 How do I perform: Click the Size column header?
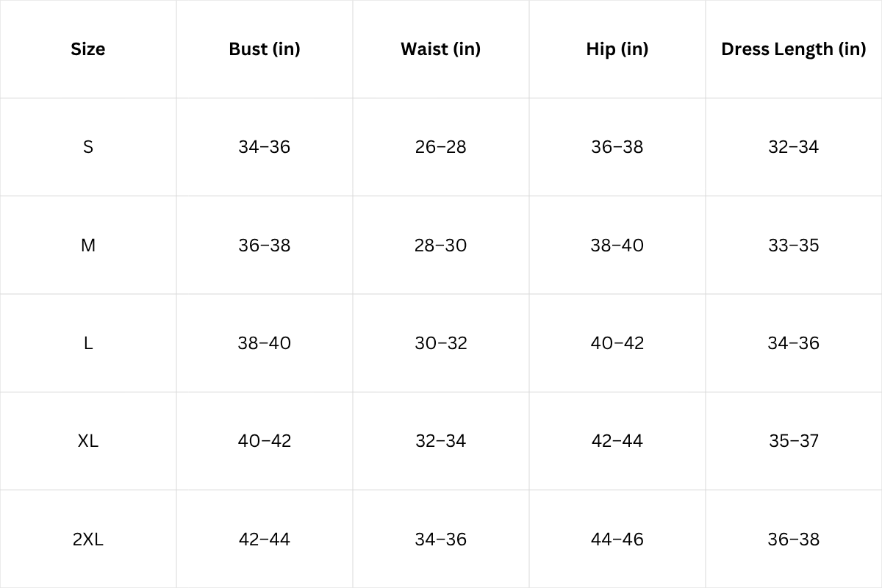point(88,49)
